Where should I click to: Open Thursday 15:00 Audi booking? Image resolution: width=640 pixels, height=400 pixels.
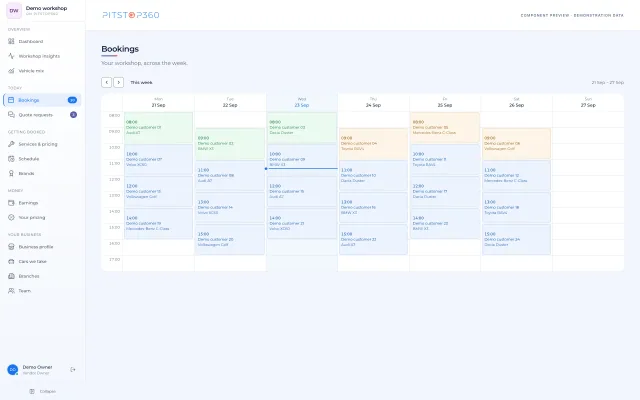(373, 240)
